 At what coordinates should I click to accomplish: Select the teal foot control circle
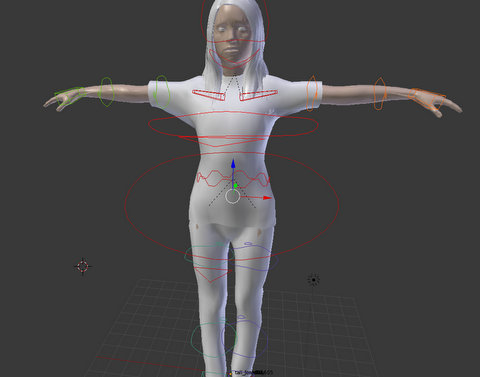pos(214,339)
